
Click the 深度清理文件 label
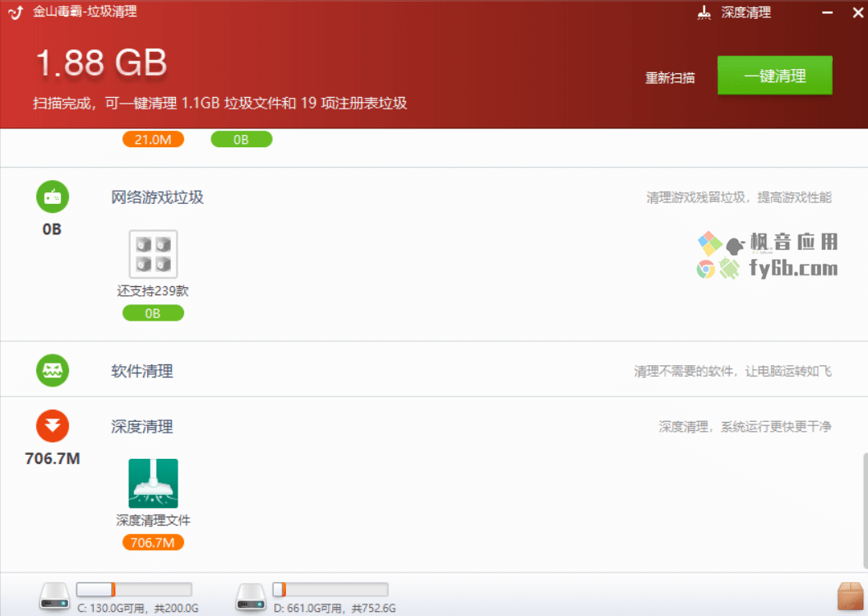(154, 520)
